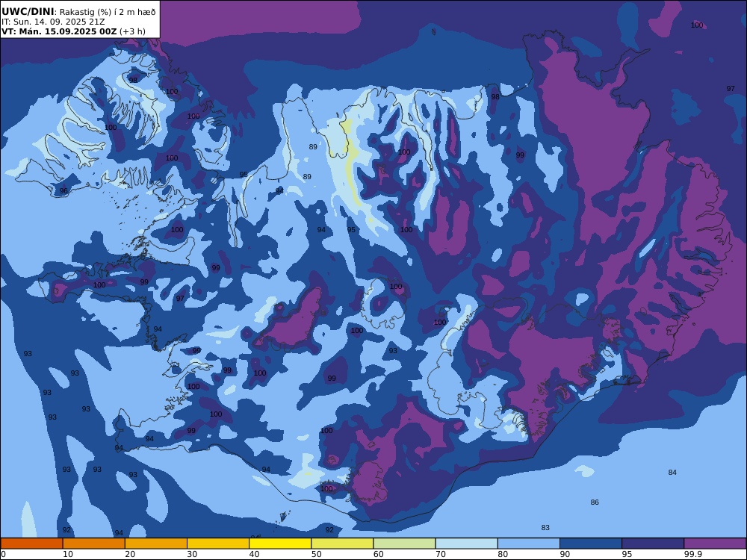The image size is (747, 560).
Task: Click the 'VT: Mán. 15.09.2025 00Z (+3 h)' line
Action: 73,31
